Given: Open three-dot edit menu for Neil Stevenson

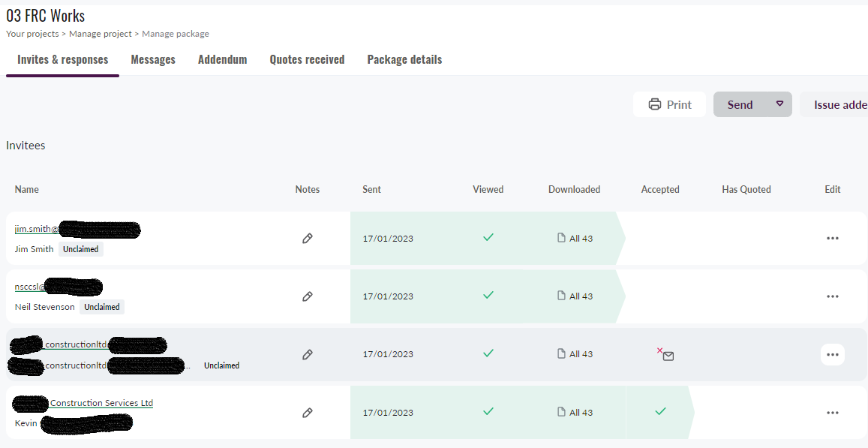Looking at the screenshot, I should pos(832,296).
